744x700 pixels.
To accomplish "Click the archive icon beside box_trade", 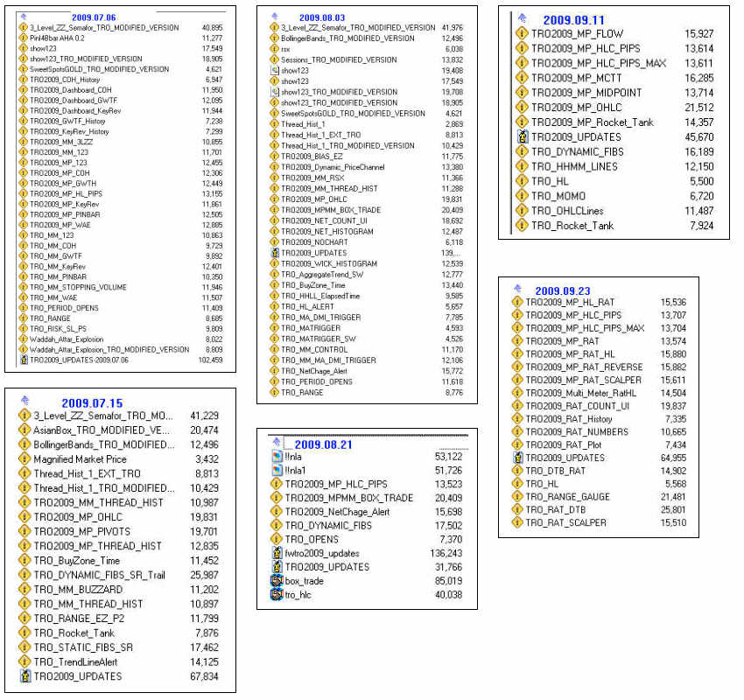I will 277,579.
